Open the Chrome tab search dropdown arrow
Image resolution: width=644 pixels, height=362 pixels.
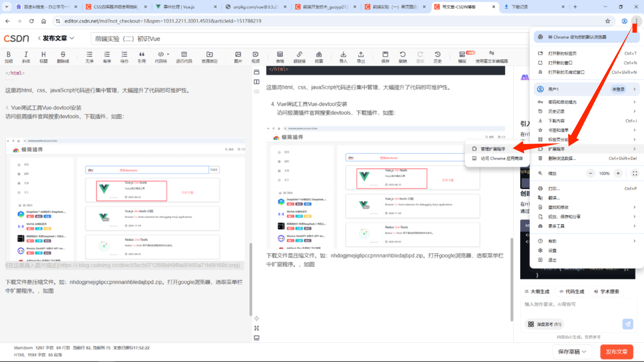click(7, 7)
